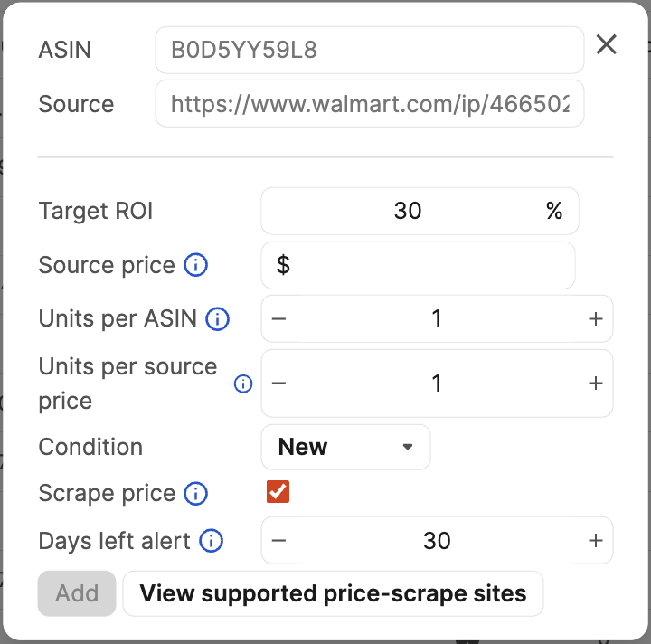Increase Days left alert with plus
Viewport: 651px width, 644px height.
coord(595,541)
